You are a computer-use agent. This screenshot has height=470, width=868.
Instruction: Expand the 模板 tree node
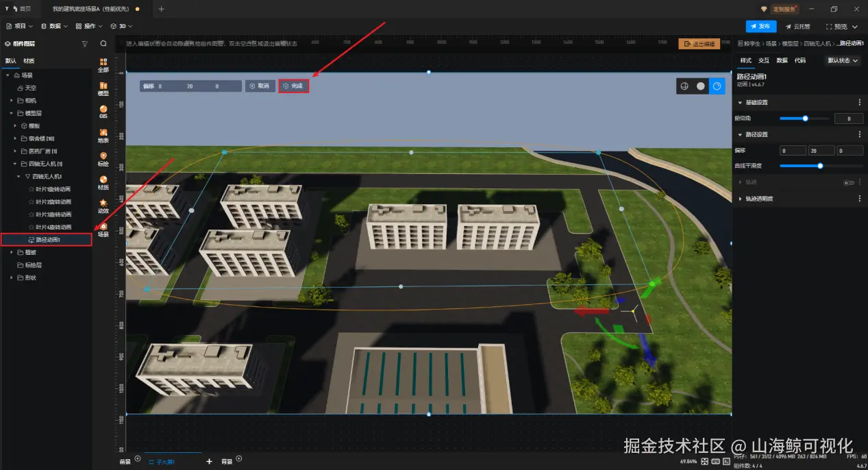[16, 126]
